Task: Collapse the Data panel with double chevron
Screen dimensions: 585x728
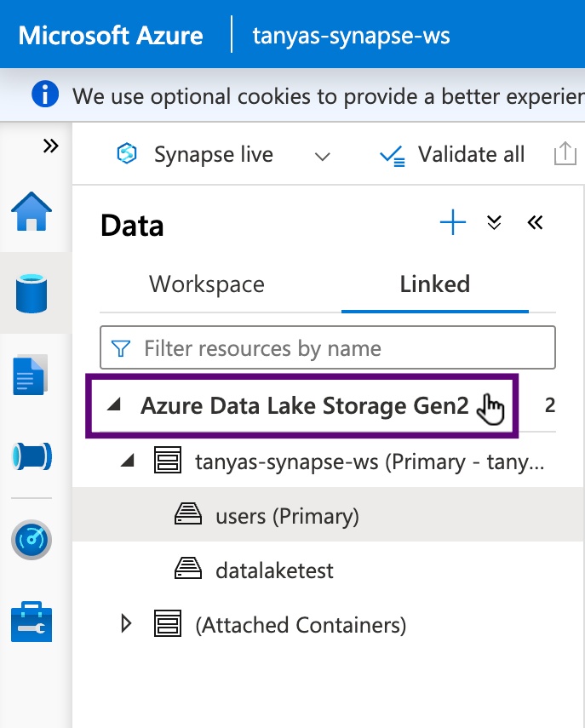Action: 535,223
